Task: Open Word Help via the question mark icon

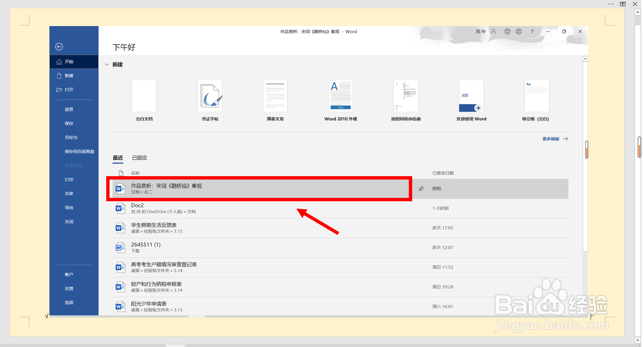Action: click(532, 31)
